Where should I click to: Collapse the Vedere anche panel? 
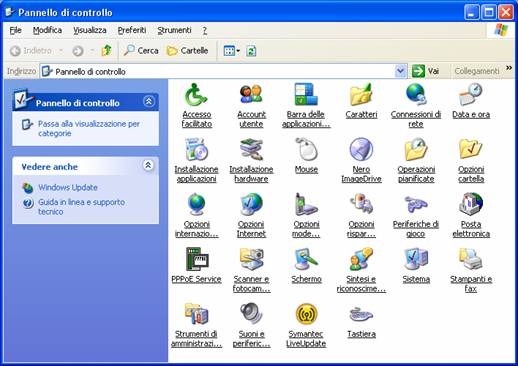click(148, 165)
